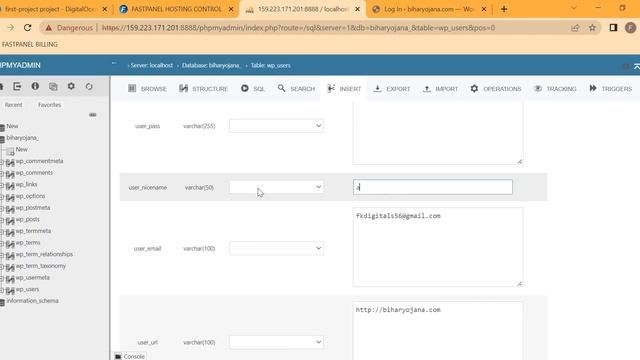Open user_url function dropdown
This screenshot has height=360, width=640.
click(x=276, y=342)
